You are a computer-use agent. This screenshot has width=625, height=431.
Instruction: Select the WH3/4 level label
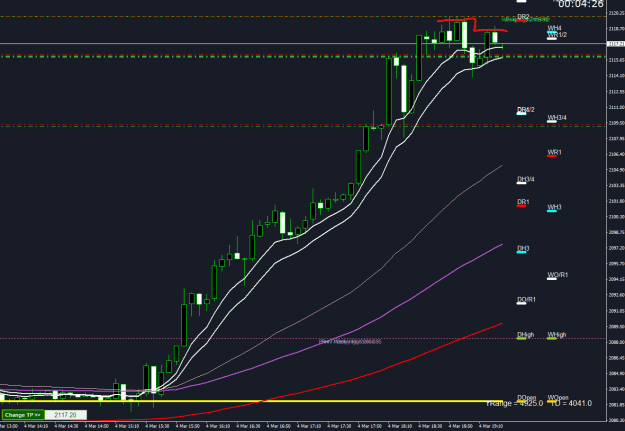pos(556,118)
